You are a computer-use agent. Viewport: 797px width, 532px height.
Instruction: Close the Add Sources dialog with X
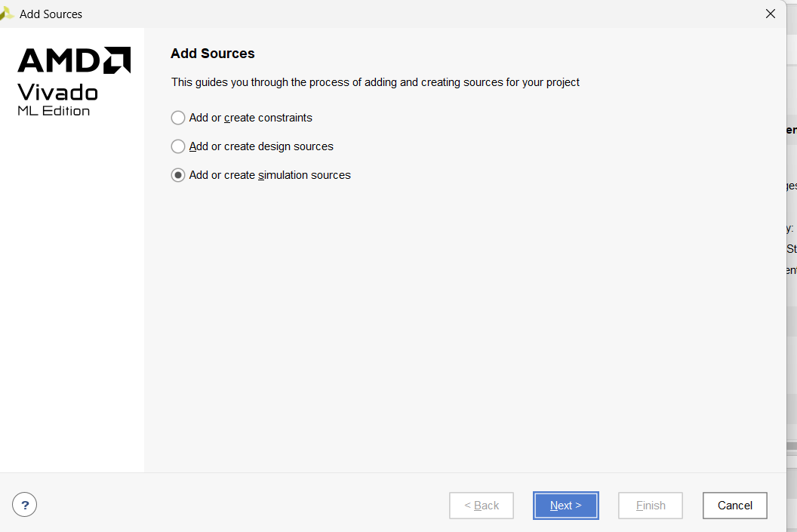[771, 14]
